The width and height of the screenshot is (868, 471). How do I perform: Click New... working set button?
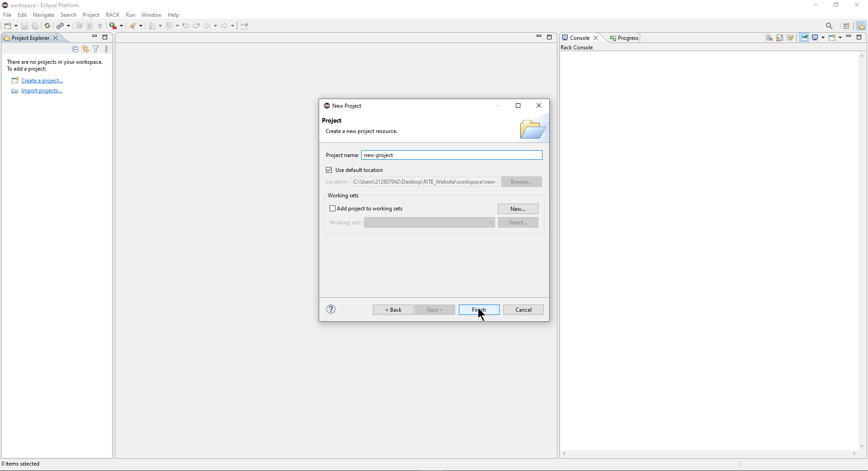coord(518,209)
